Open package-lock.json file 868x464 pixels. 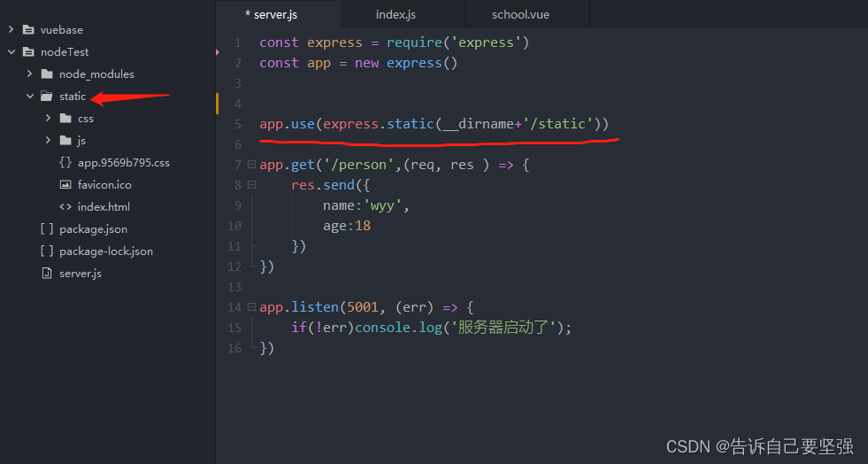[x=105, y=251]
